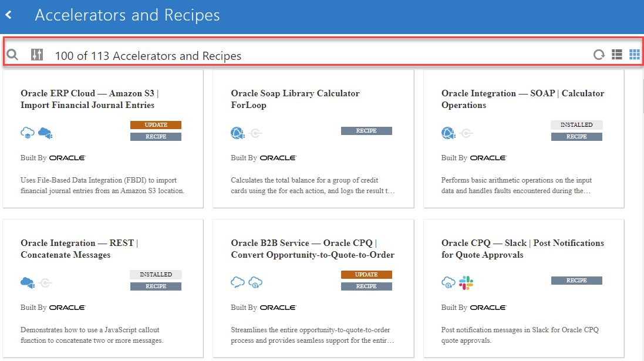Viewport: 644px width, 361px height.
Task: Click the 100 of 113 results count text
Action: click(x=148, y=55)
